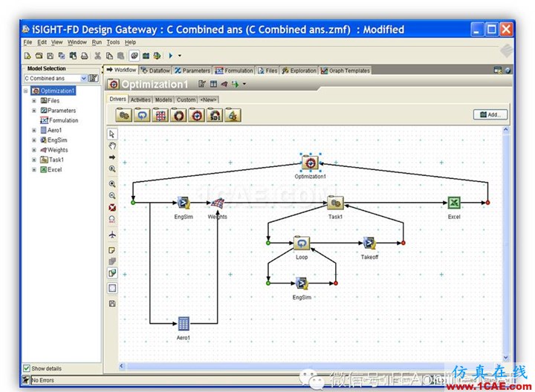Click the Aero1 calculator component on canvas

coord(184,324)
